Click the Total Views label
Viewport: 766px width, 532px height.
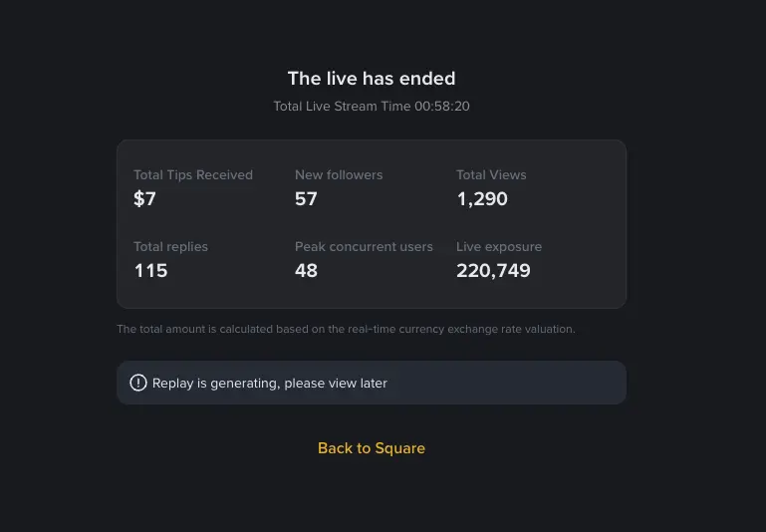point(491,174)
